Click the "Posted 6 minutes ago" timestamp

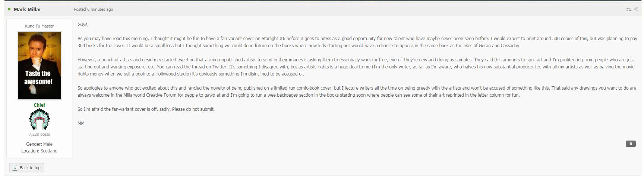(x=93, y=9)
